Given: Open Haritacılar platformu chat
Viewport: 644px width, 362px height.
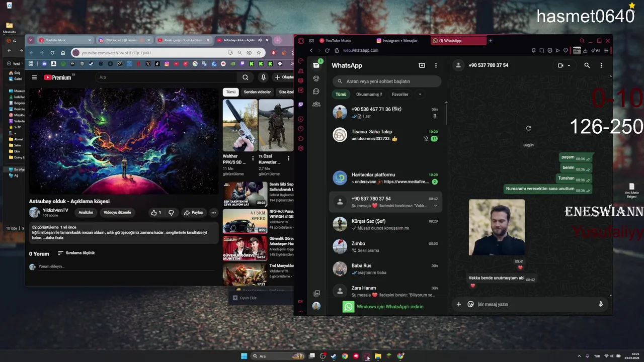Looking at the screenshot, I should (x=385, y=178).
